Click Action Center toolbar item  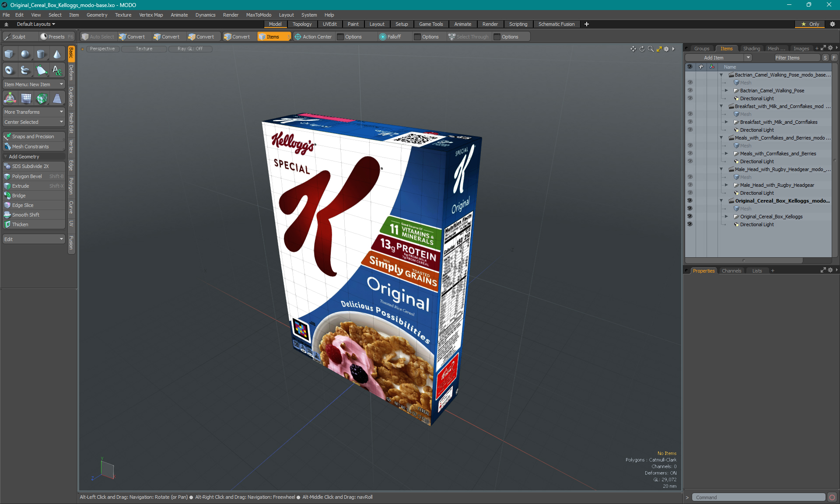(x=313, y=37)
